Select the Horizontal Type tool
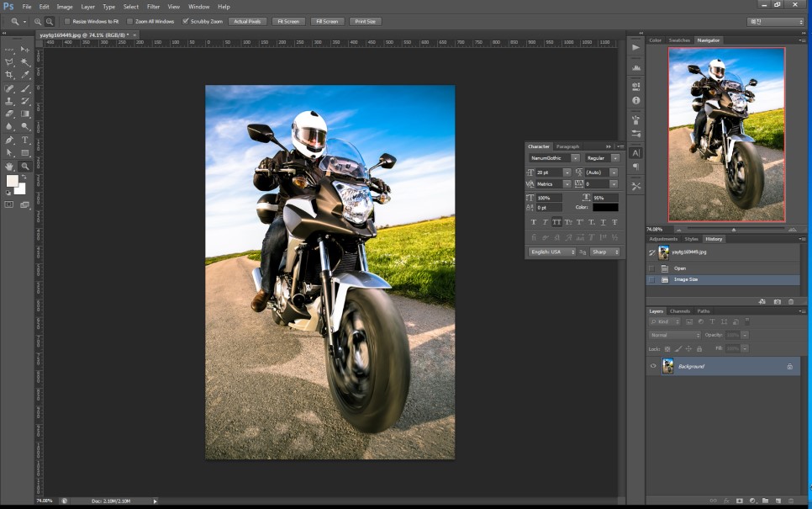Image resolution: width=812 pixels, height=509 pixels. [25, 140]
